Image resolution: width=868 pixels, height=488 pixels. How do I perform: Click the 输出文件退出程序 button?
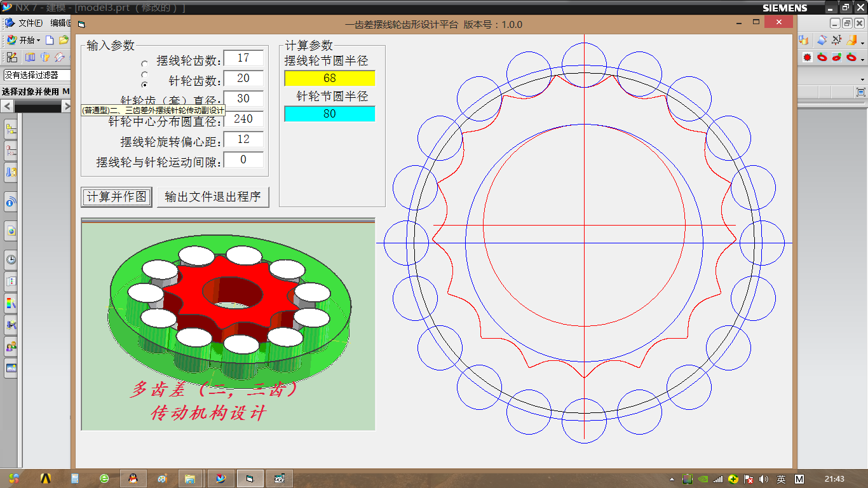click(x=213, y=196)
